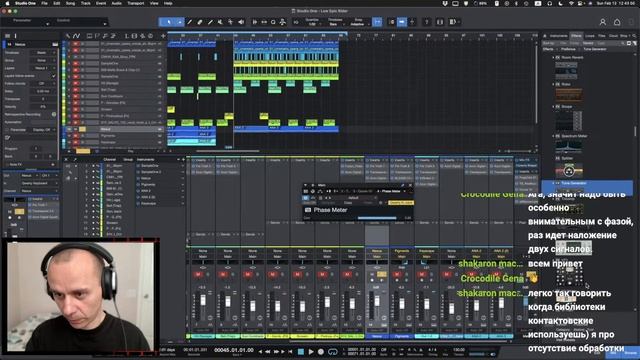Collapse the Tone Generator effect entry
640x360 pixels.
(553, 183)
